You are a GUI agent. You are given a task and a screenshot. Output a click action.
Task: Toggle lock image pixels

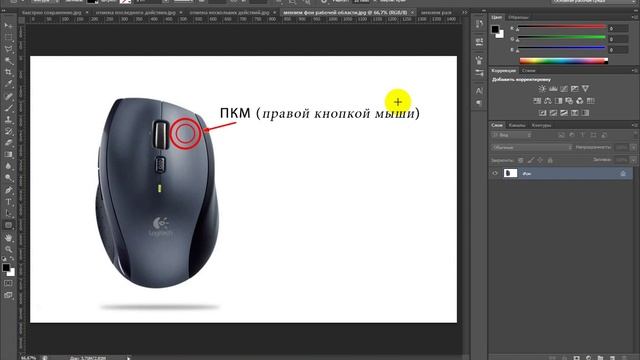pyautogui.click(x=531, y=160)
